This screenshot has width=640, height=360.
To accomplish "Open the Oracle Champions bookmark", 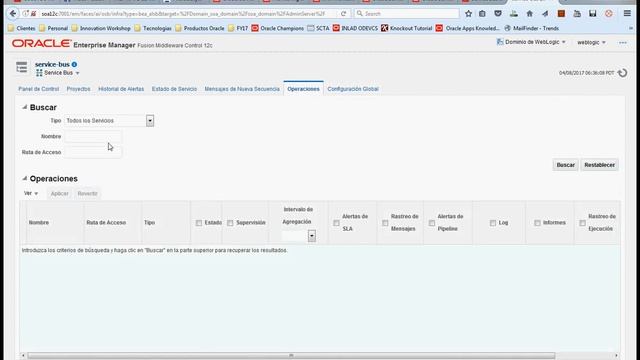I will (278, 28).
